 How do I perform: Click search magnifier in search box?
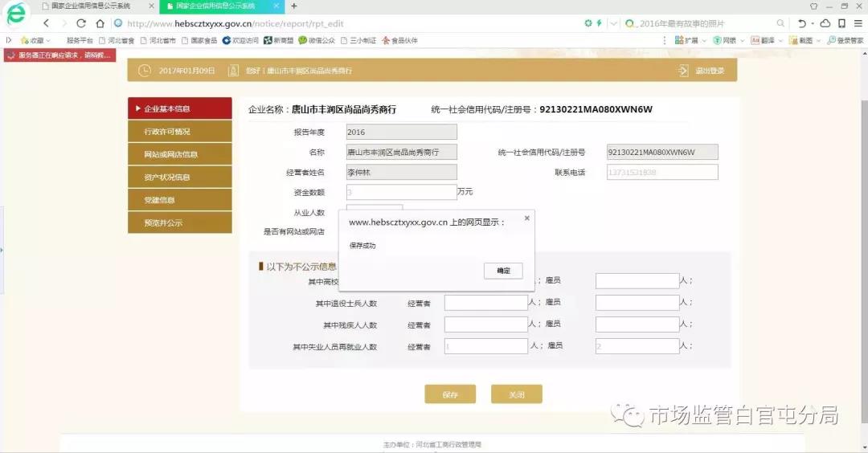point(780,23)
